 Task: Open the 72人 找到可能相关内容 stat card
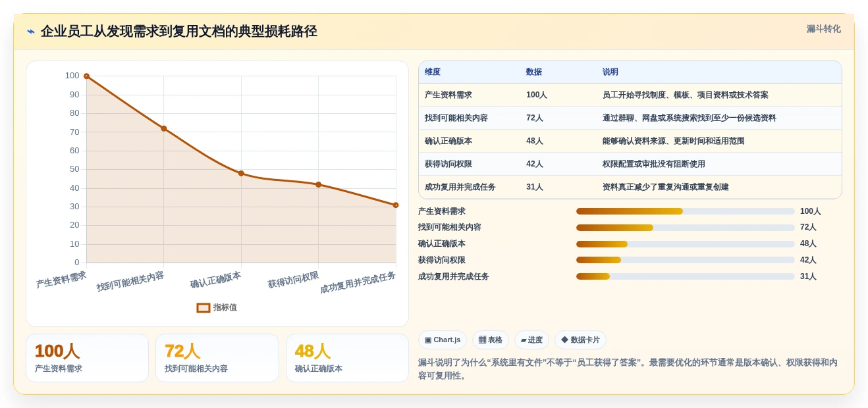[x=217, y=358]
